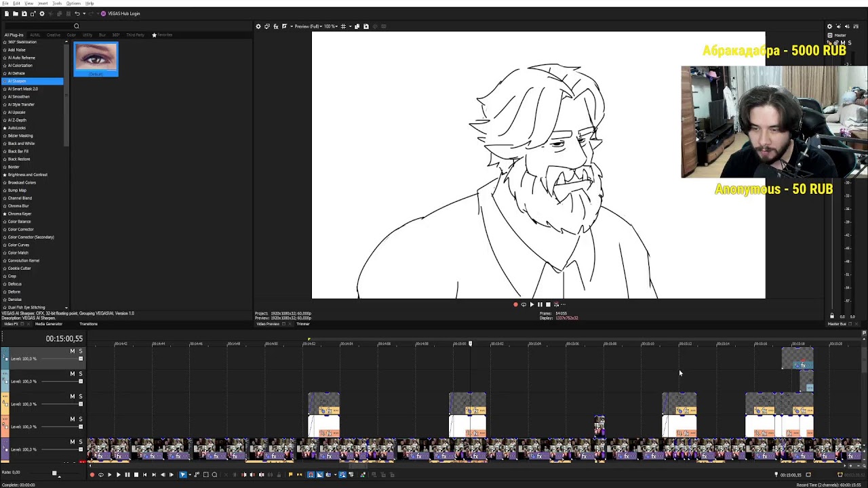This screenshot has height=488, width=868.
Task: Switch to the Trimmer tab
Action: coord(303,324)
